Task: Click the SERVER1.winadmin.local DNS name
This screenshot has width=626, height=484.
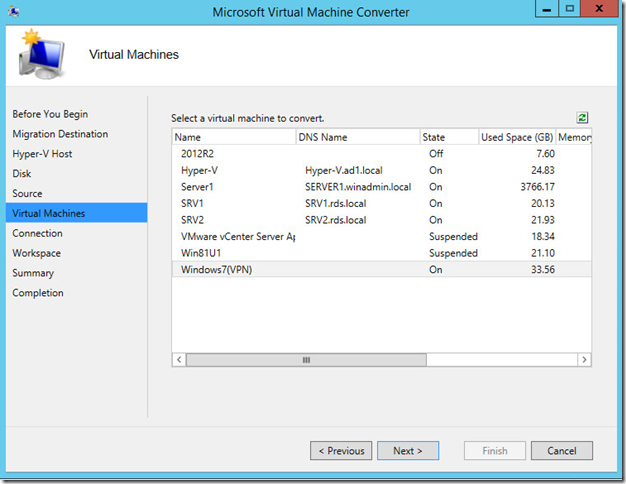Action: (x=358, y=187)
